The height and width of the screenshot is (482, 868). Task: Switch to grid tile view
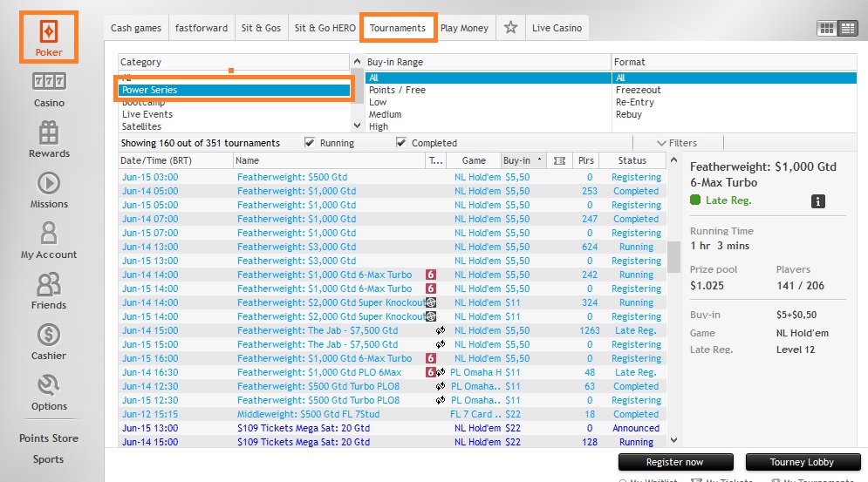[x=826, y=28]
